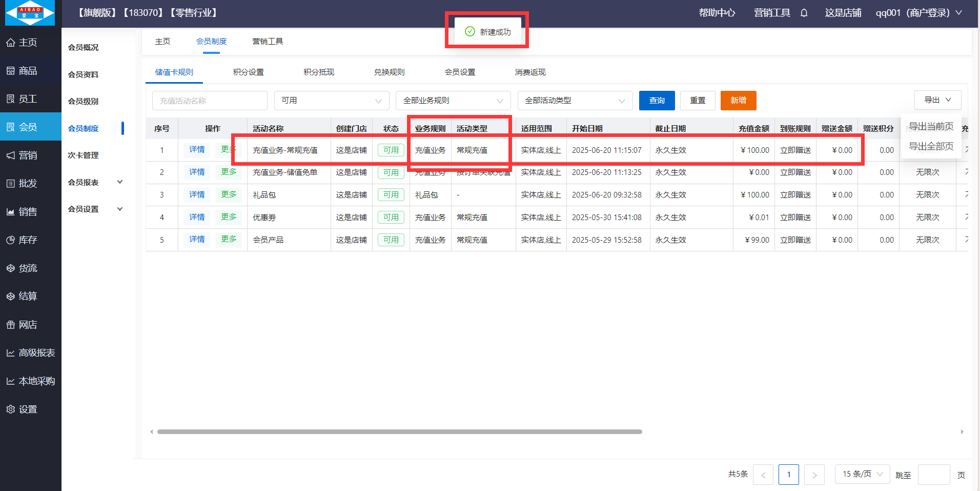Open the 网店 online shop icon
The image size is (980, 491).
(10, 325)
